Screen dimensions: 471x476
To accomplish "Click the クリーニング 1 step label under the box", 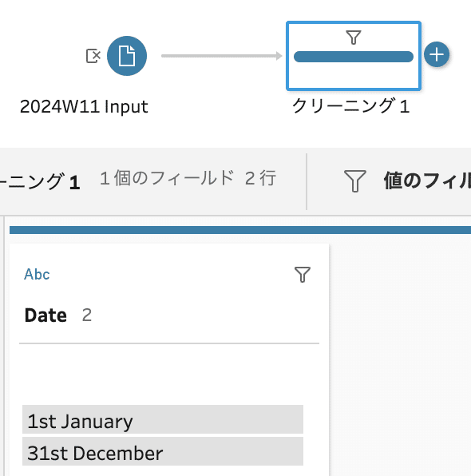I will point(351,106).
